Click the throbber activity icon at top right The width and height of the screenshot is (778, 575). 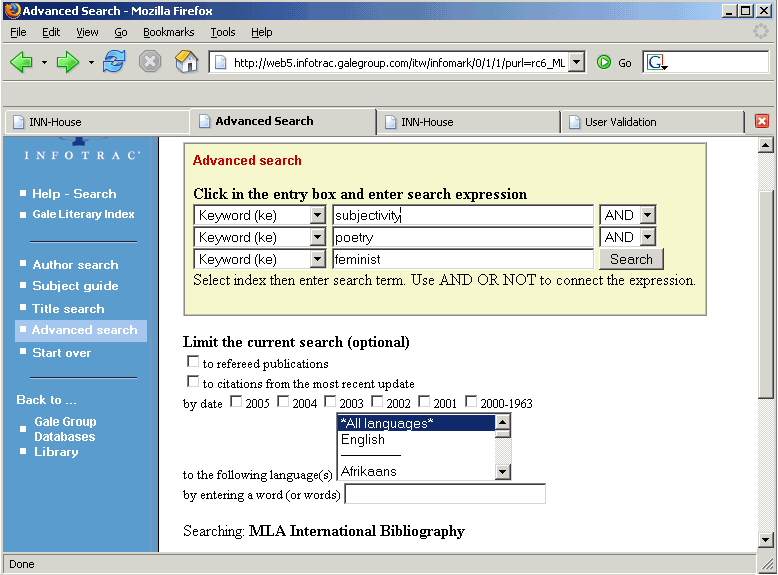pyautogui.click(x=760, y=31)
